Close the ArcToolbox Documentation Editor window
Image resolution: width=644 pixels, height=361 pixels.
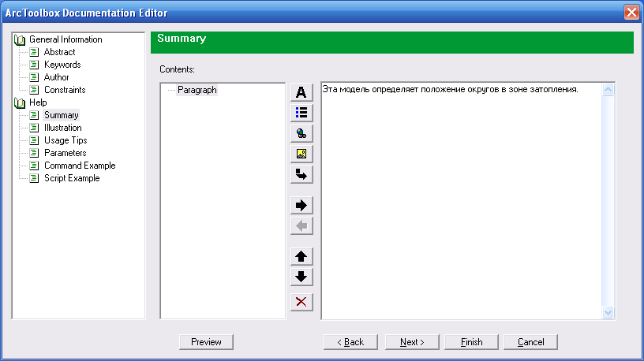click(631, 13)
